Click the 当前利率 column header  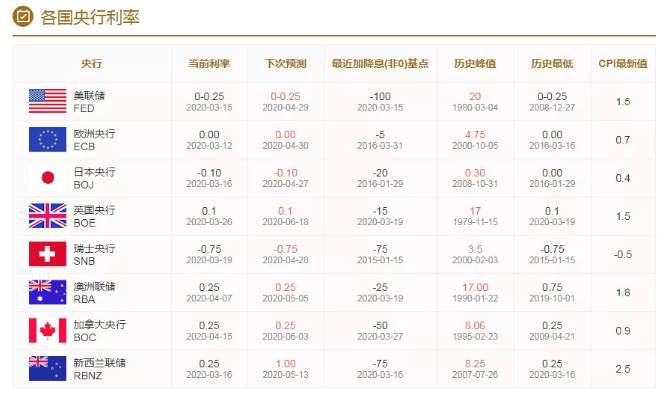(209, 63)
